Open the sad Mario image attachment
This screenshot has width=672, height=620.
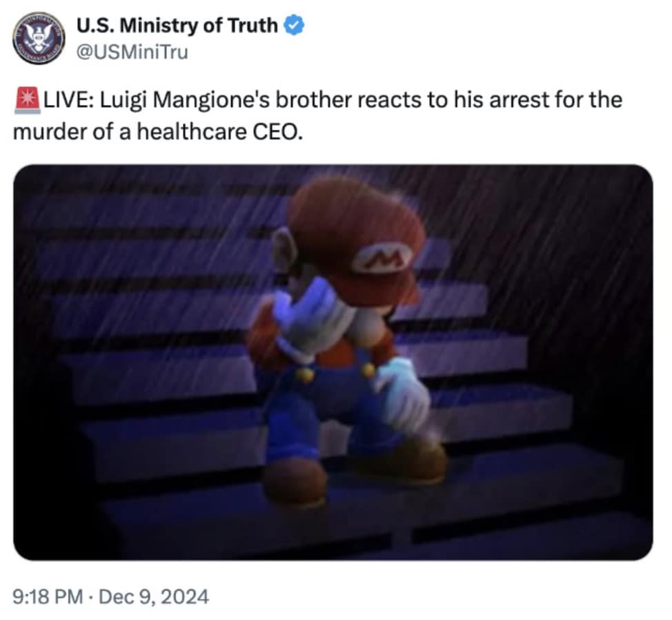[x=333, y=362]
